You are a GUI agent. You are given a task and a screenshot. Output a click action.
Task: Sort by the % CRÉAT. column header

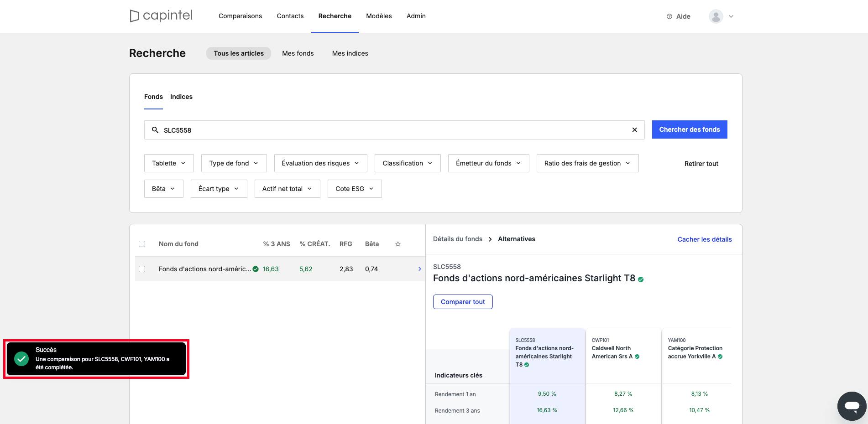[x=315, y=244]
